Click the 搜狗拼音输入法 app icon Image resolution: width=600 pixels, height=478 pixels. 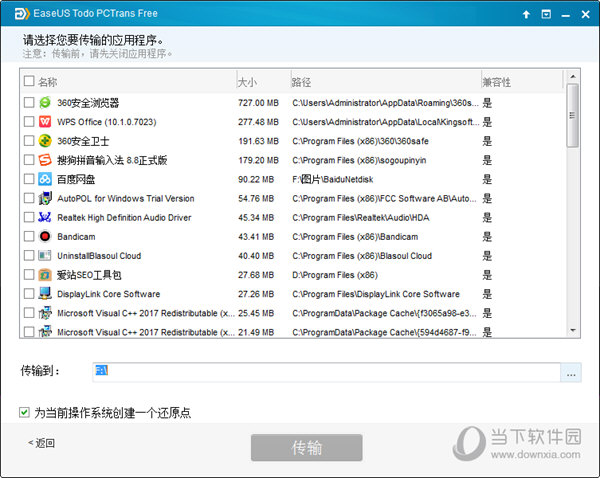[x=45, y=160]
